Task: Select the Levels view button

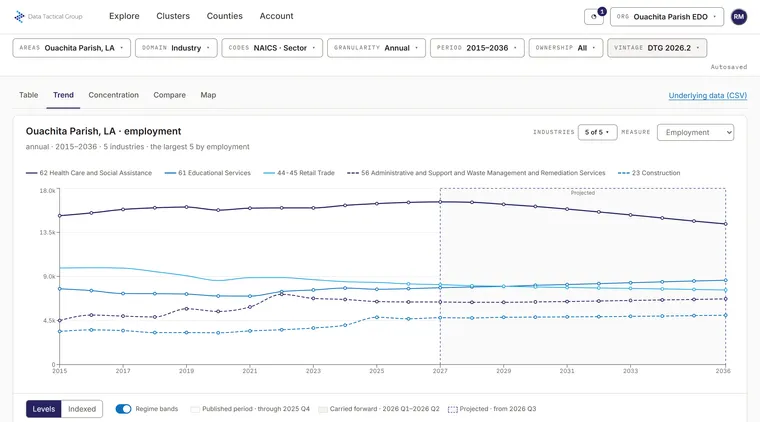Action: [44, 409]
